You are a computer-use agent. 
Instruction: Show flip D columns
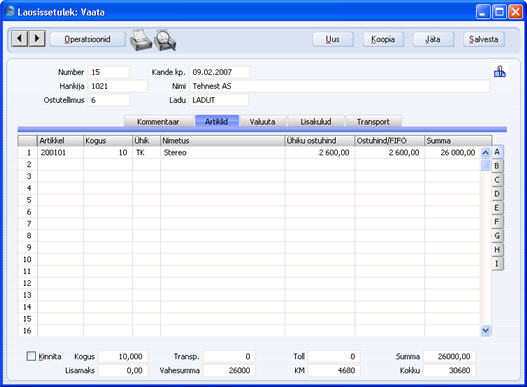(x=497, y=194)
